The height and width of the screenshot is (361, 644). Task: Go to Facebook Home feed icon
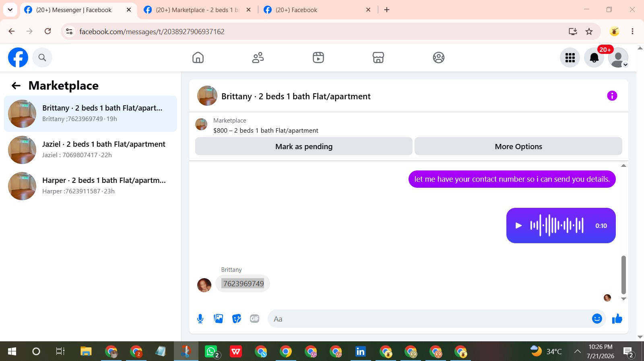point(198,57)
